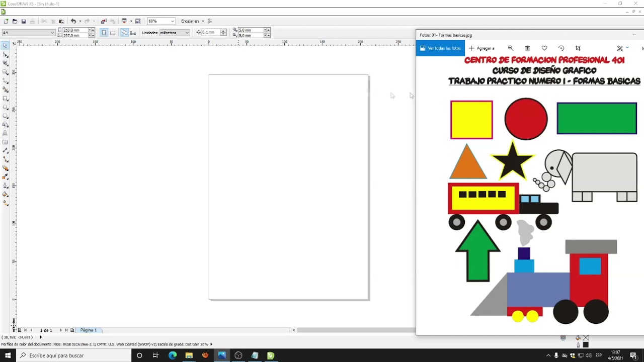The image size is (644, 362).
Task: Open the Outline pen tool
Action: (x=6, y=186)
